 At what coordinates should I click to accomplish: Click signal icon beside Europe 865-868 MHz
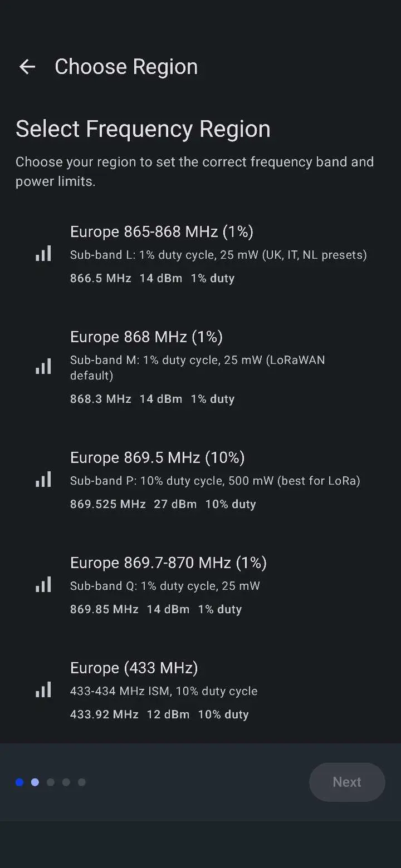click(x=43, y=254)
